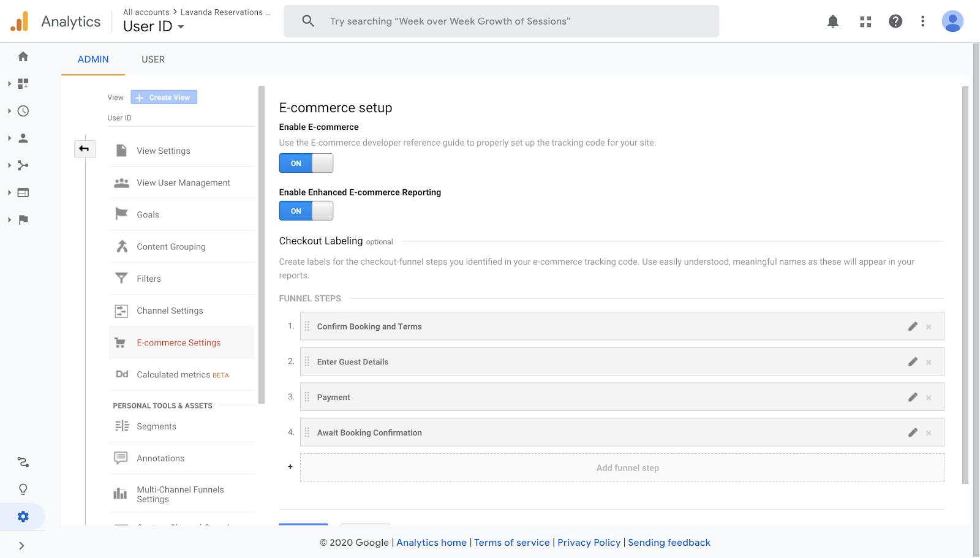Image resolution: width=980 pixels, height=558 pixels.
Task: Open the User ID account selector dropdown
Action: click(154, 26)
